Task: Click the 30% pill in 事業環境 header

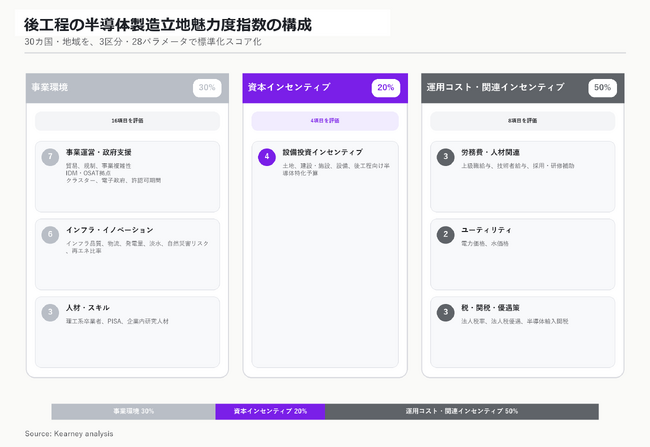Action: [207, 88]
